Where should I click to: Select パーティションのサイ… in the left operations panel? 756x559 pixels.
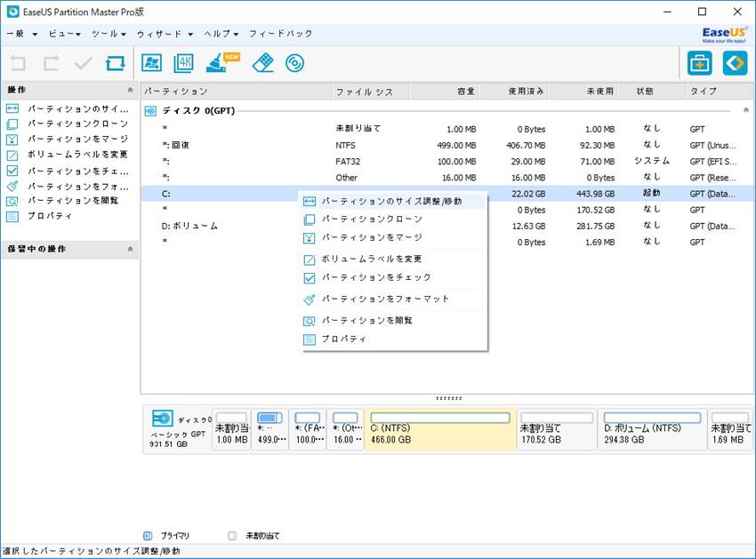point(68,108)
